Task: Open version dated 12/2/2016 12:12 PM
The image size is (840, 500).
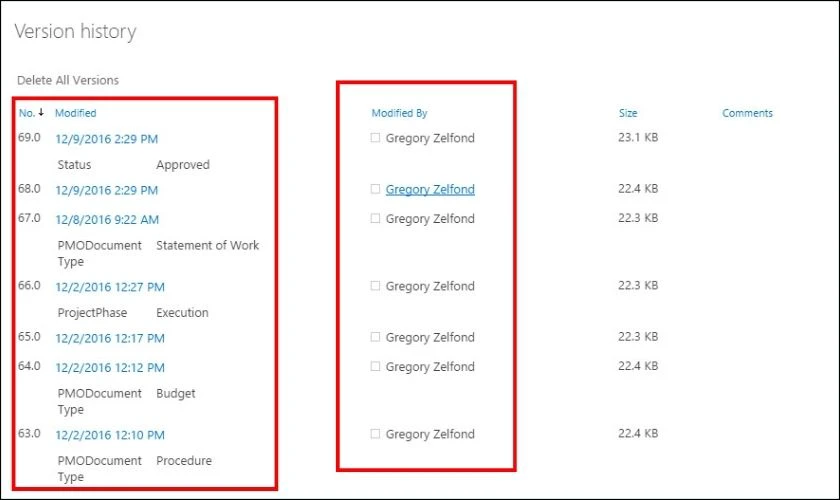Action: point(110,368)
